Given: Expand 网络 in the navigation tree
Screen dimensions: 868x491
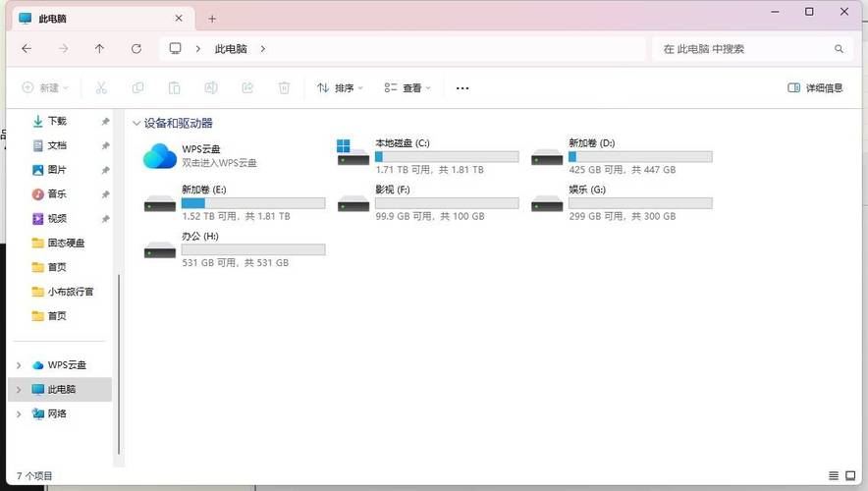Looking at the screenshot, I should point(19,413).
